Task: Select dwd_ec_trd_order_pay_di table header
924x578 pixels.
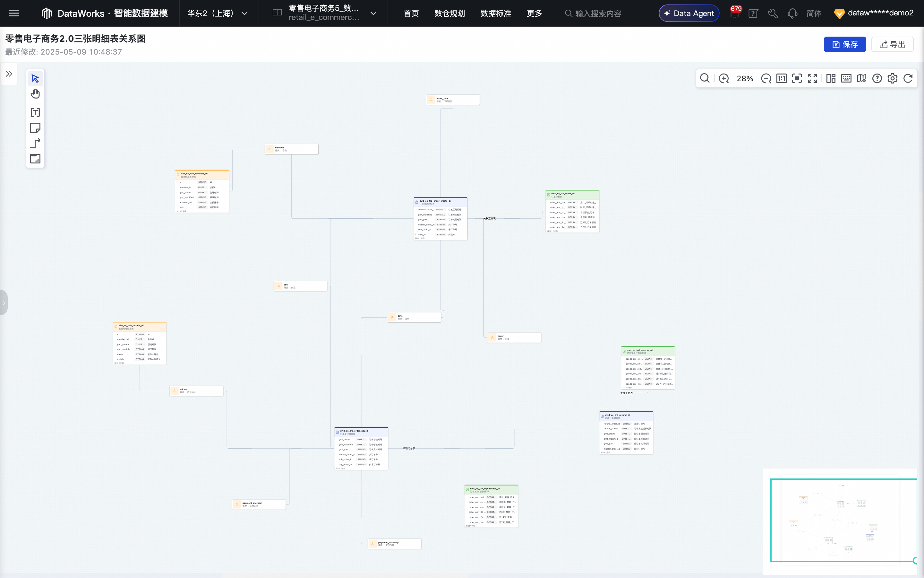Action: pyautogui.click(x=361, y=432)
